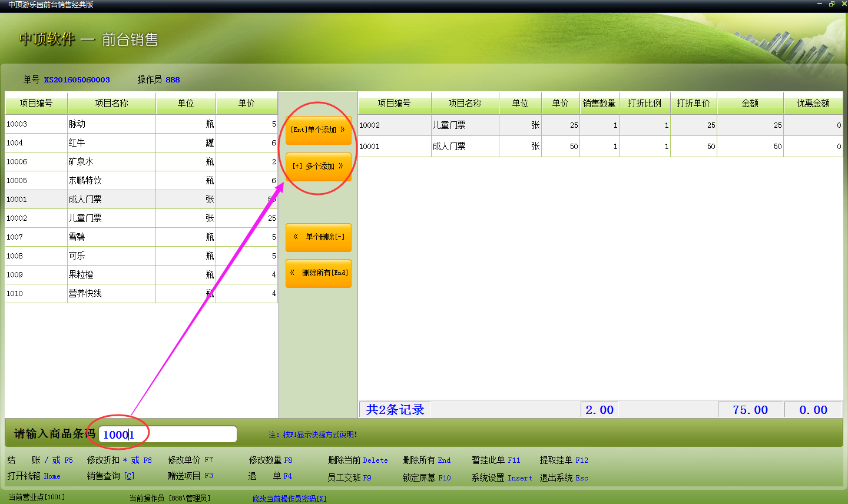Screen dimensions: 848x504
Task: Click the 删除所有 End shortcut label
Action: point(426,460)
